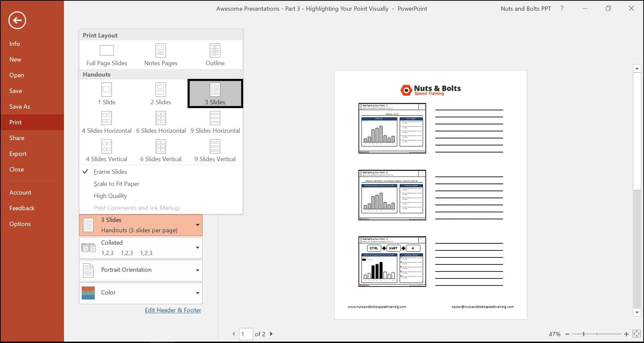Open the Collated dropdown

coord(141,248)
